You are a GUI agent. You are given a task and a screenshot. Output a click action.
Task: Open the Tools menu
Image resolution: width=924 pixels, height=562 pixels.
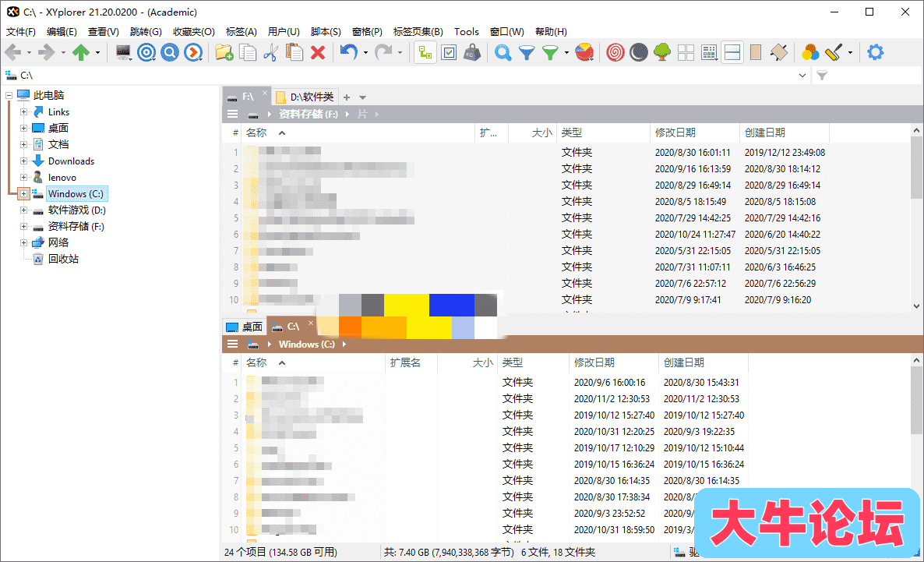466,32
